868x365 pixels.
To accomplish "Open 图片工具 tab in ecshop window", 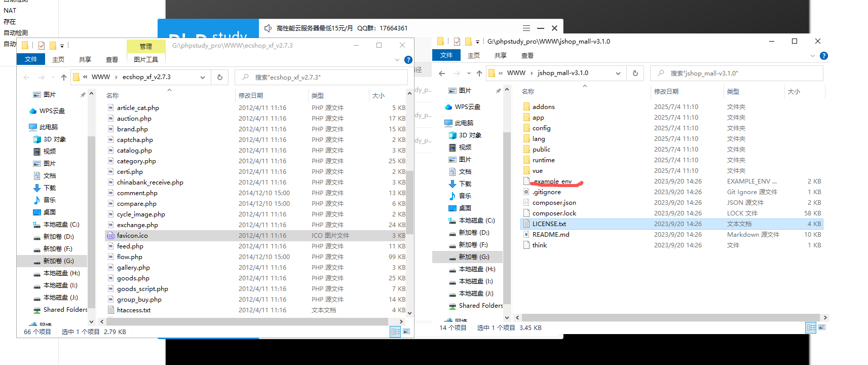I will (x=146, y=59).
